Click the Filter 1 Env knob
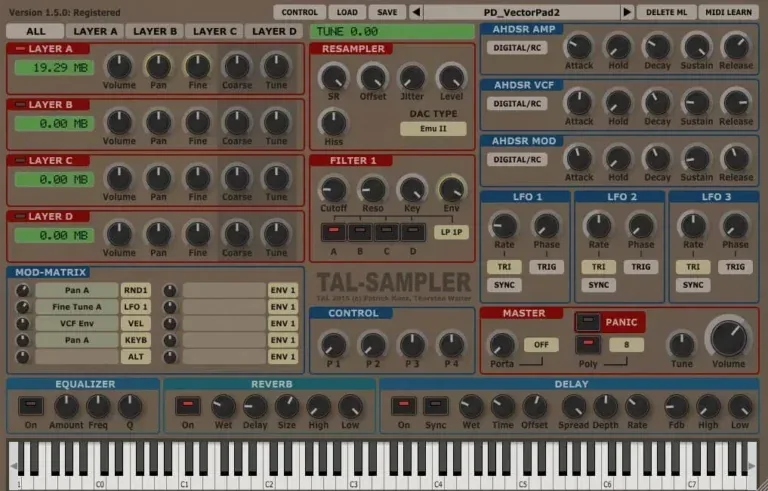This screenshot has width=768, height=491. click(451, 189)
